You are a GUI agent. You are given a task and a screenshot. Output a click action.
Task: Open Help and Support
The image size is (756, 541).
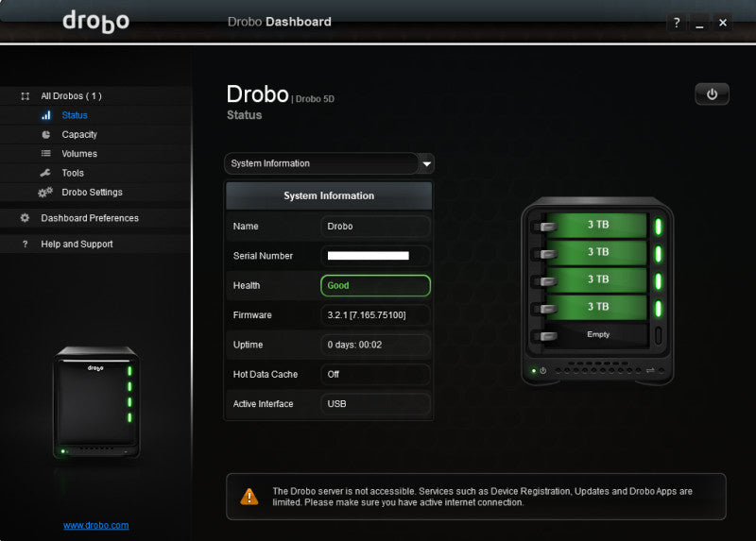point(77,245)
